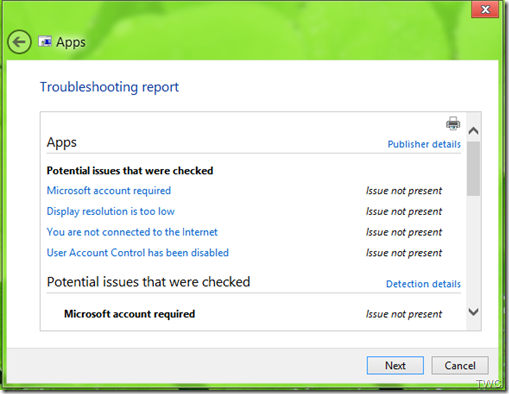Screen dimensions: 509x394
Task: Open Detection details link
Action: click(423, 284)
